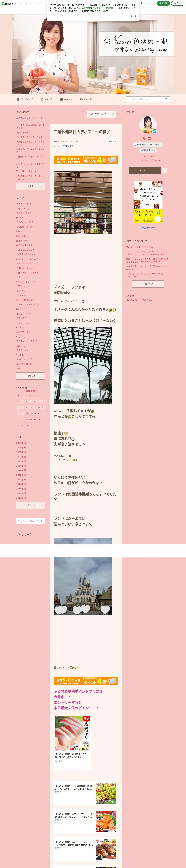This screenshot has width=186, height=868.
Task: Click the header search magnifier icon
Action: [x=166, y=99]
